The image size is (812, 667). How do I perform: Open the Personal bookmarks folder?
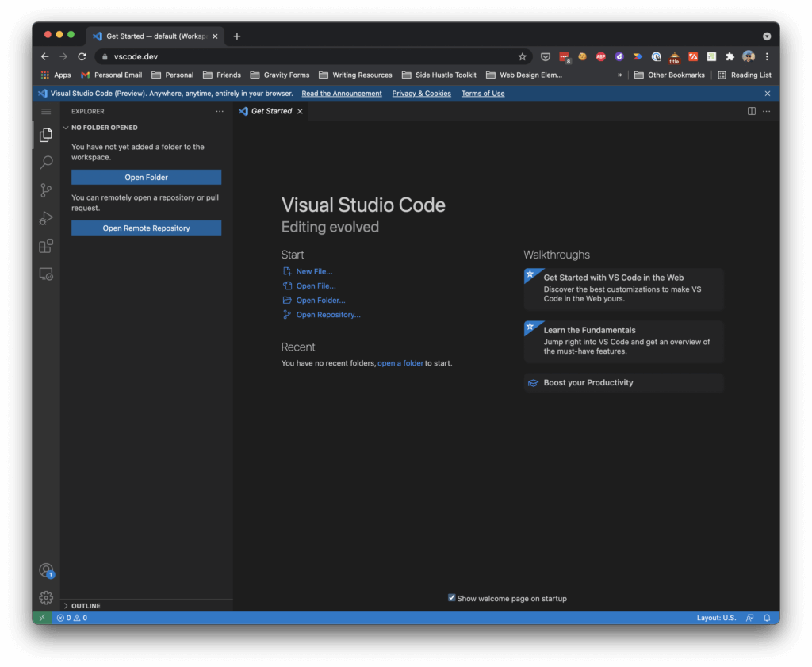(x=172, y=75)
